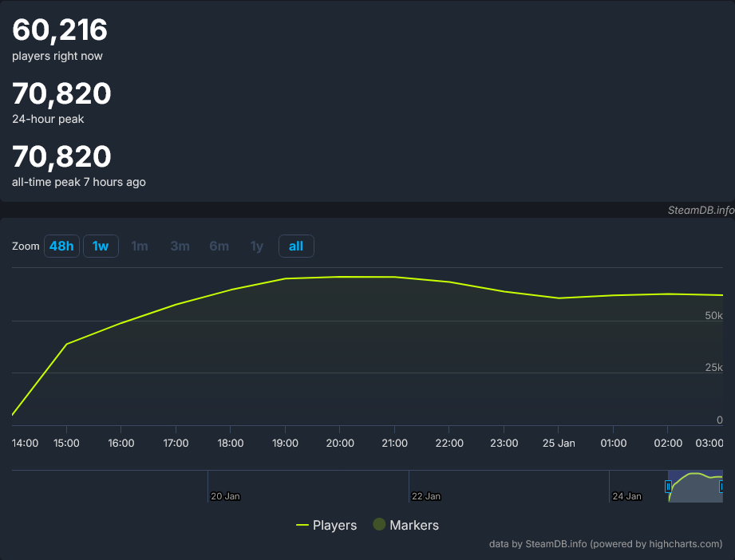735x560 pixels.
Task: Pick the 6m zoom range
Action: click(219, 246)
